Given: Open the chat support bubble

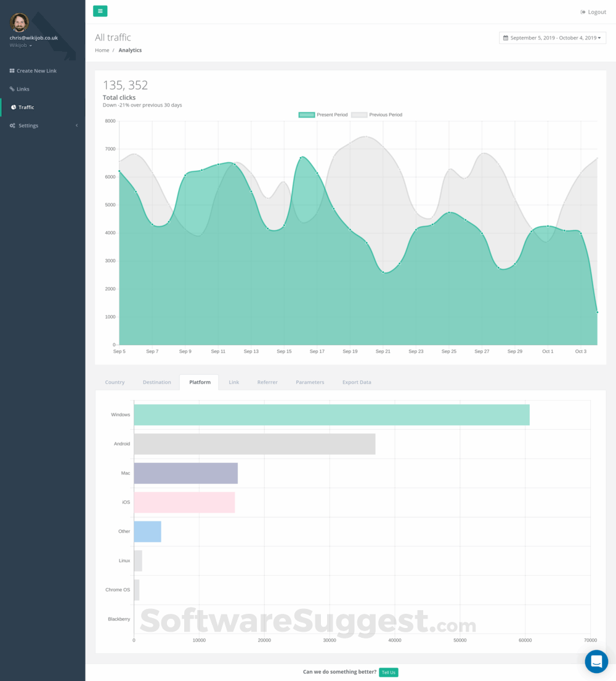Looking at the screenshot, I should (596, 661).
